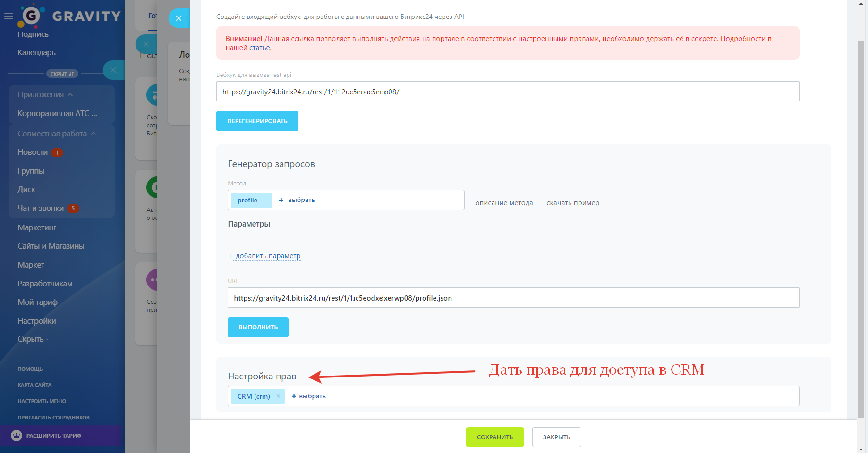Open Диск in sidebar
868x453 pixels.
tap(26, 189)
